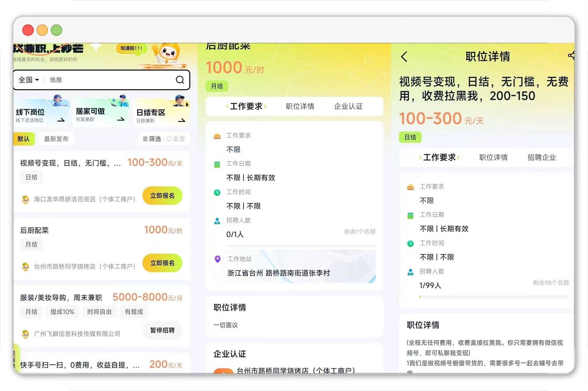The image size is (588, 391).
Task: Click the search magnifier icon
Action: tap(180, 80)
